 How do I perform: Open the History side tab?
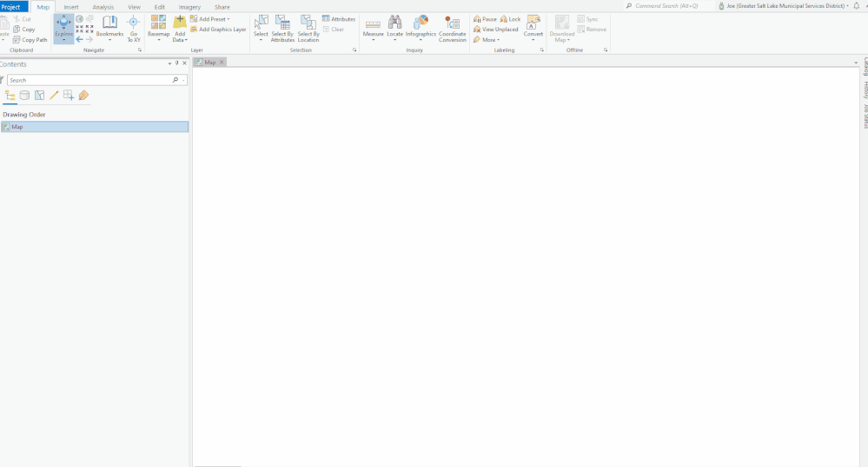coord(865,90)
